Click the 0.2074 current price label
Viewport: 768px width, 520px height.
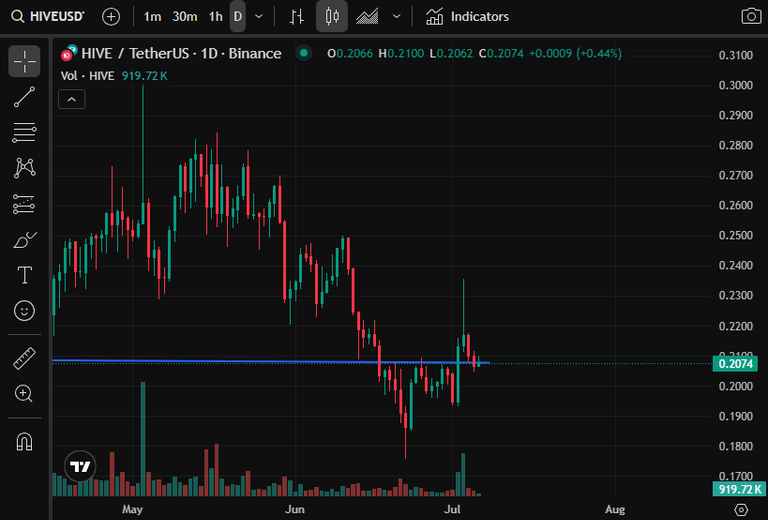pyautogui.click(x=735, y=364)
